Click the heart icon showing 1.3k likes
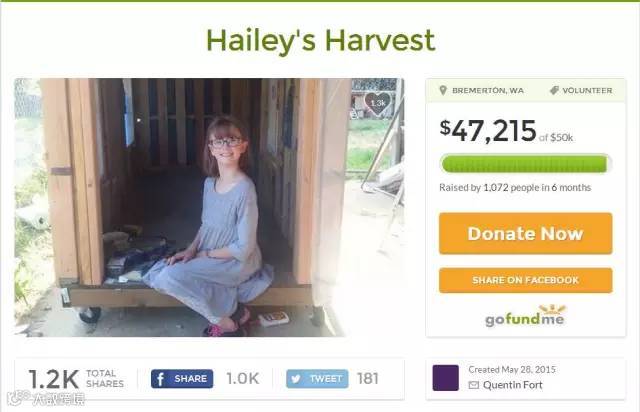The width and height of the screenshot is (640, 412). click(x=378, y=104)
